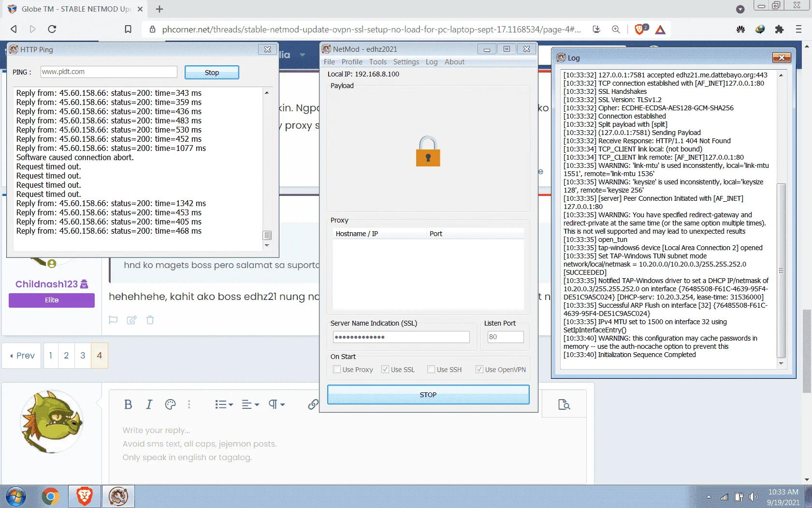Click the padlock icon in the Payload area
Image resolution: width=812 pixels, height=508 pixels.
pos(428,151)
